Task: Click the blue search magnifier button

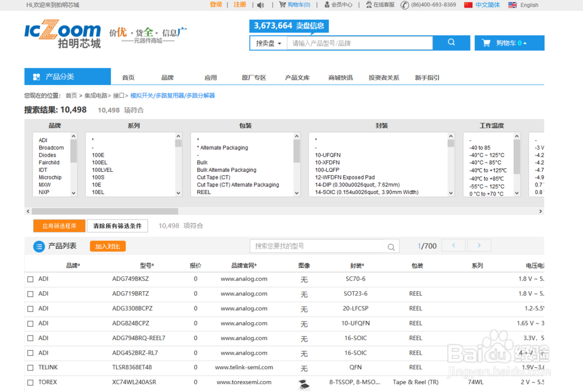Action: pyautogui.click(x=451, y=43)
